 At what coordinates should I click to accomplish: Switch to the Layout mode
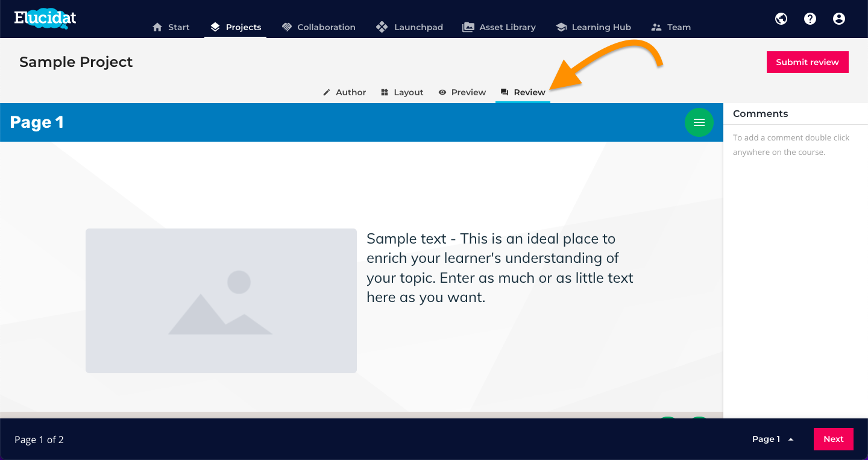tap(402, 92)
